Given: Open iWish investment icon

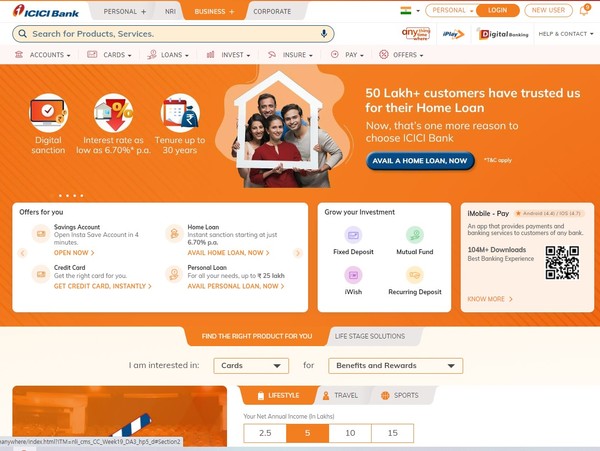Looking at the screenshot, I should pyautogui.click(x=353, y=275).
